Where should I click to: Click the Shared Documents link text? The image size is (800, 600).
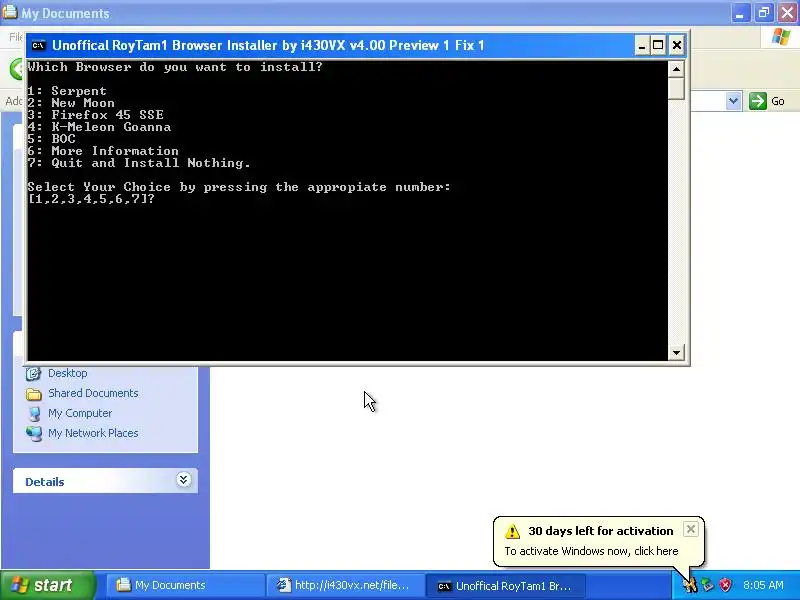tap(93, 393)
